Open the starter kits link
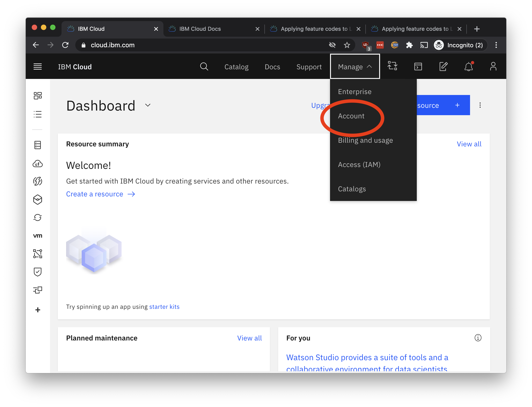Screen dimensions: 532x407 tap(164, 307)
